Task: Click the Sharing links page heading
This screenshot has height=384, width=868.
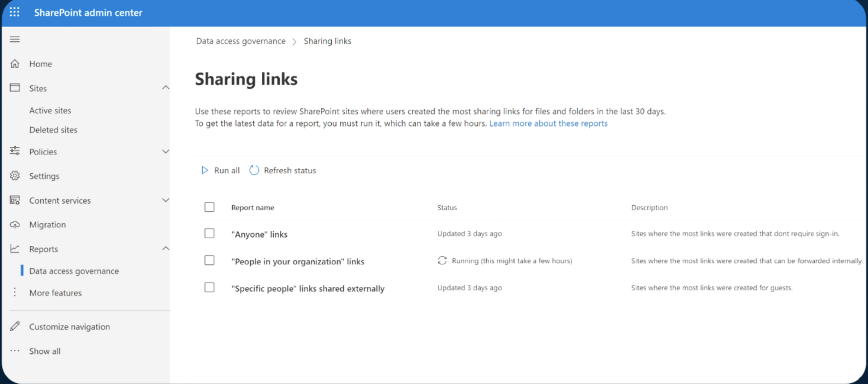Action: (246, 79)
